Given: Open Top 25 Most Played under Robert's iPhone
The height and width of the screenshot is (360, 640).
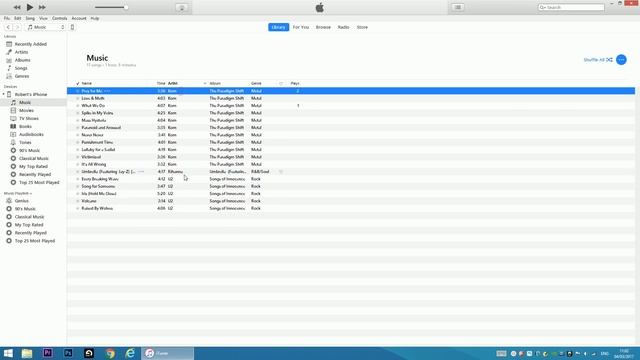Looking at the screenshot, I should (x=39, y=182).
